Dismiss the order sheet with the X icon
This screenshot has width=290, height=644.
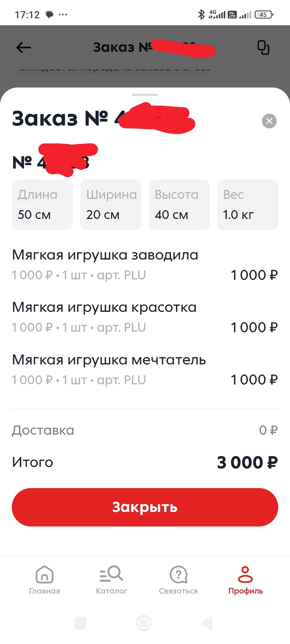(x=269, y=121)
